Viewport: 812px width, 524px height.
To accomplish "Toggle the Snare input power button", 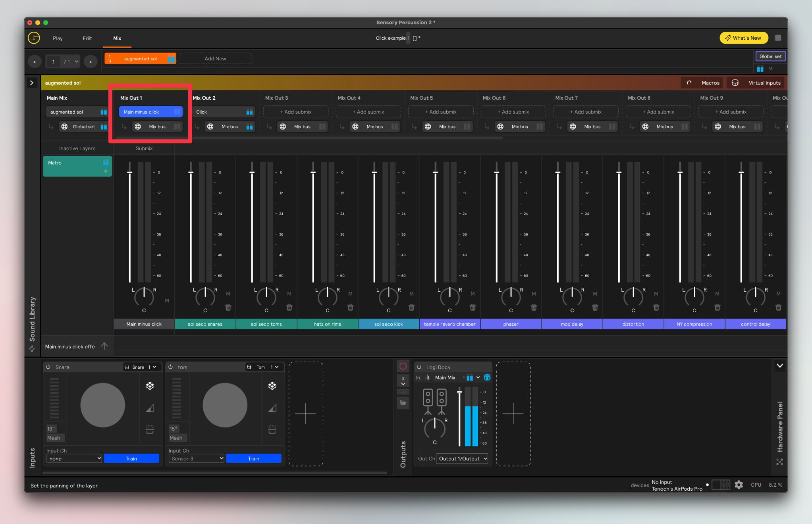I will (48, 367).
